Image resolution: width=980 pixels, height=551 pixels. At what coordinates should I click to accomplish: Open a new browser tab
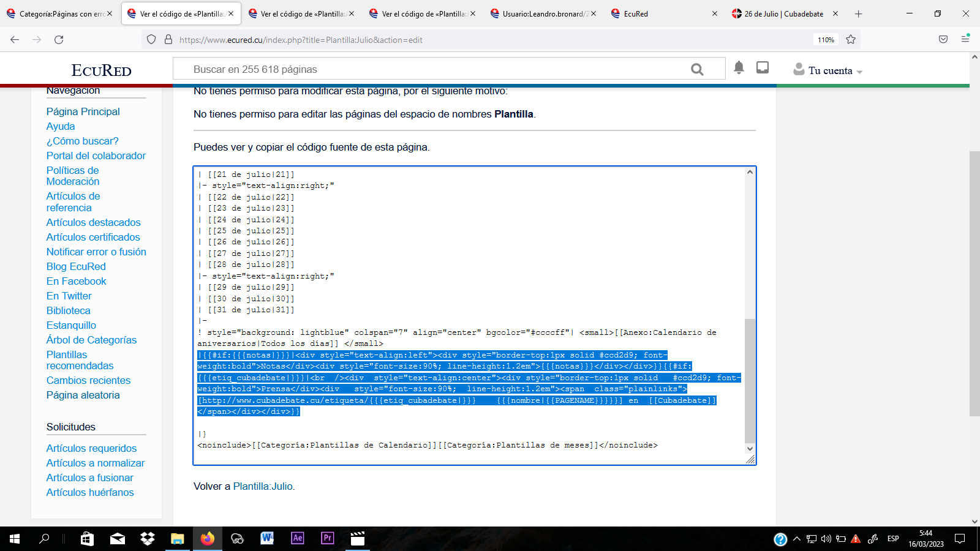click(858, 13)
